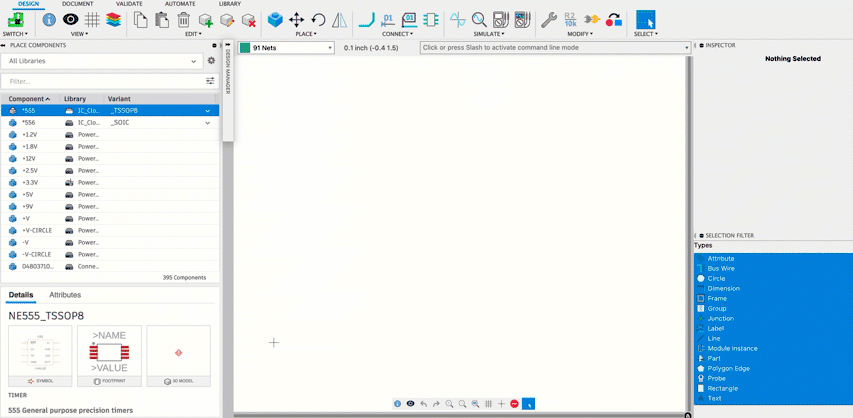Screen dimensions: 853x418
Task: Click the Show eye icon in toolbar
Action: (x=70, y=20)
